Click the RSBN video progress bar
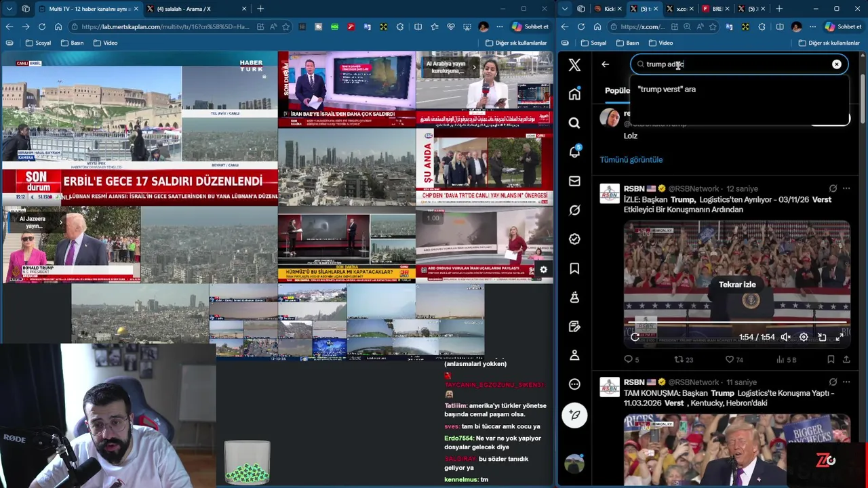 (737, 323)
